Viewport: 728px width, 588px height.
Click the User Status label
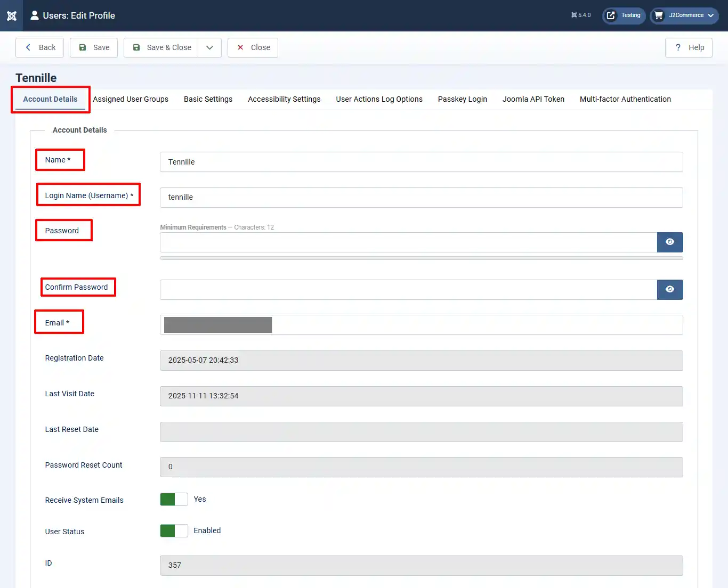coord(64,532)
